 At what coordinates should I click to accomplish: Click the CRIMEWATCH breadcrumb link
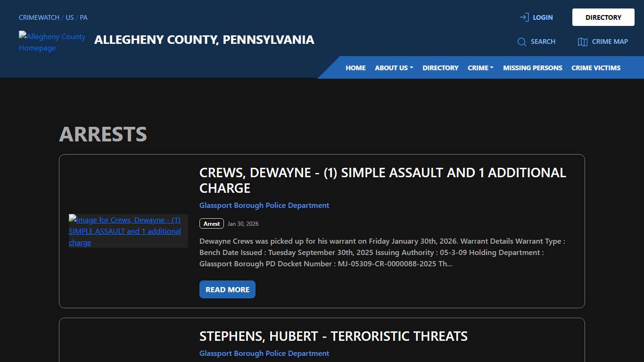(x=39, y=17)
